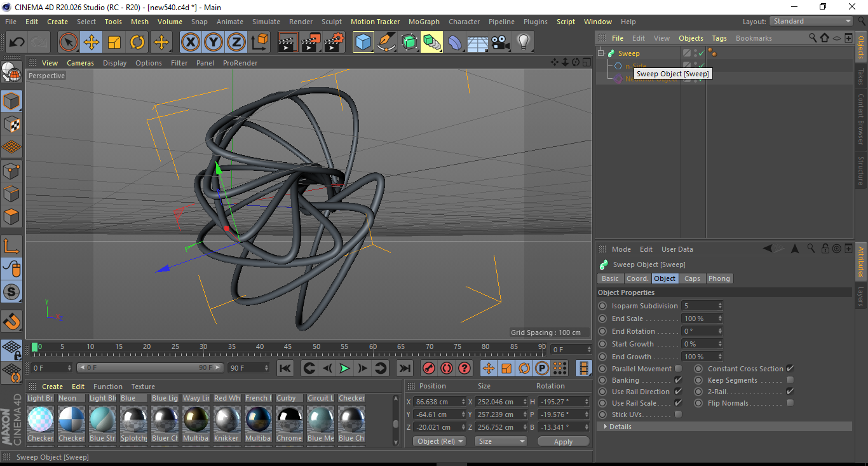The image size is (868, 466).
Task: Add a Camera object
Action: point(501,43)
